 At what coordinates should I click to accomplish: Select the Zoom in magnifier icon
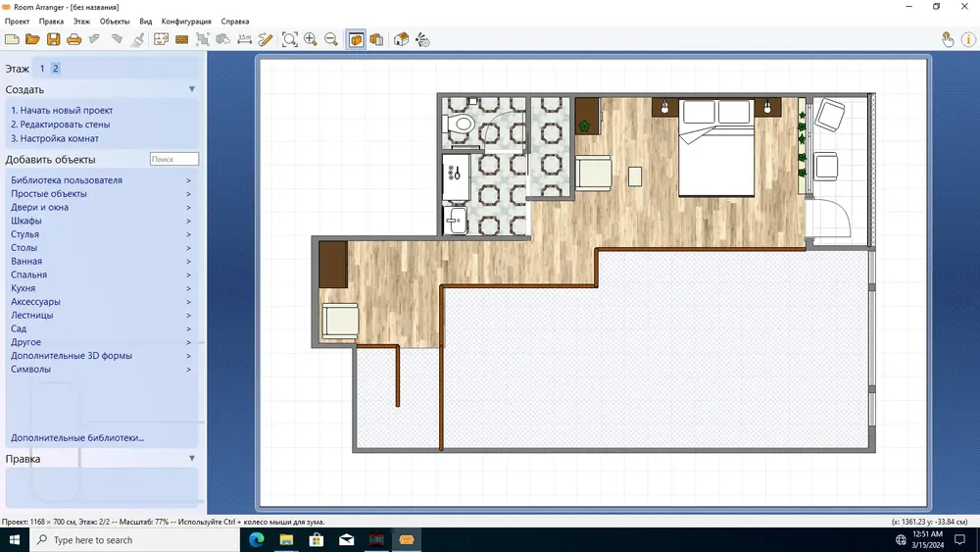311,39
